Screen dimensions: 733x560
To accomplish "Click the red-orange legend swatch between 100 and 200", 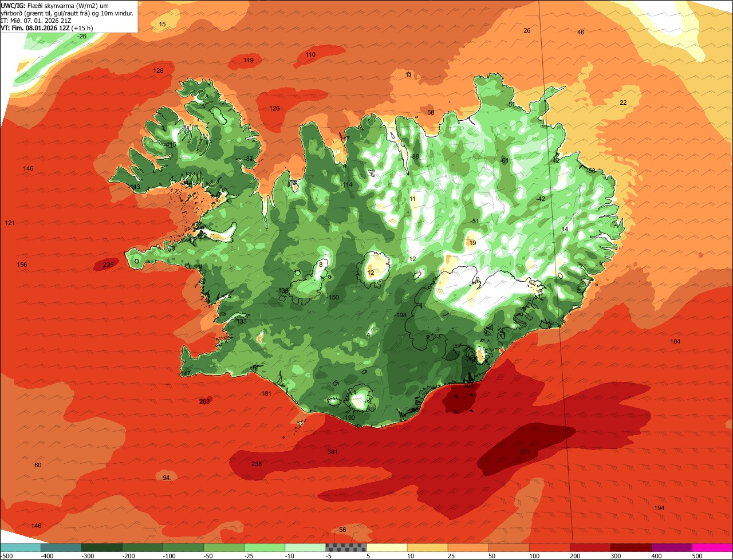I will [x=550, y=548].
